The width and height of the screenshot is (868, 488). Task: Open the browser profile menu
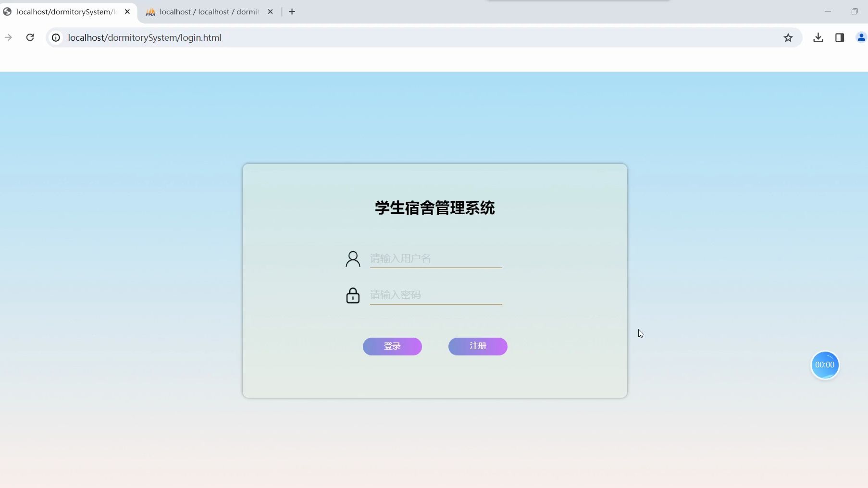pyautogui.click(x=861, y=37)
